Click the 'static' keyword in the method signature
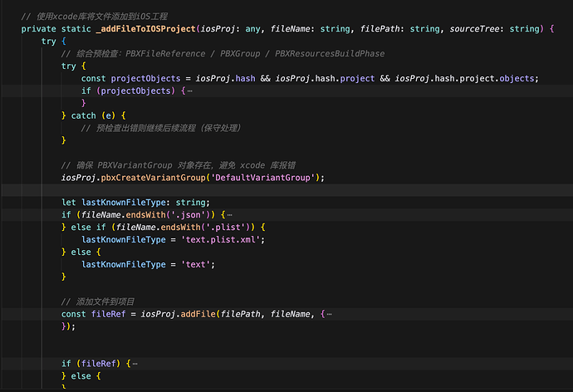This screenshot has height=392, width=573. (x=76, y=29)
